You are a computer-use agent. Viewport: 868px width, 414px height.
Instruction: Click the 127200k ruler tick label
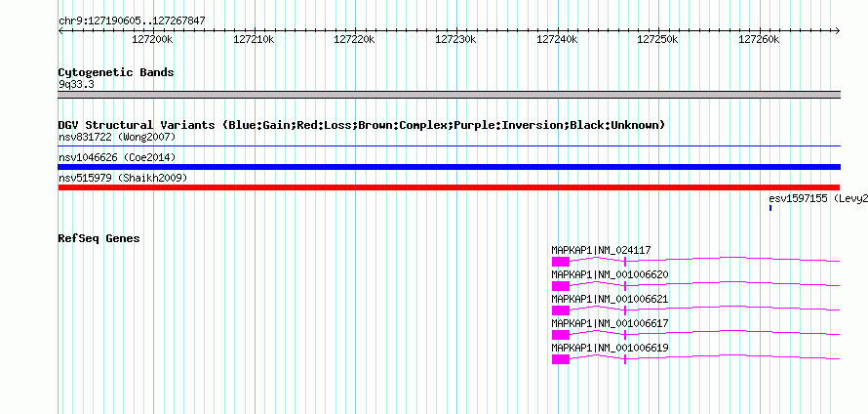[152, 40]
